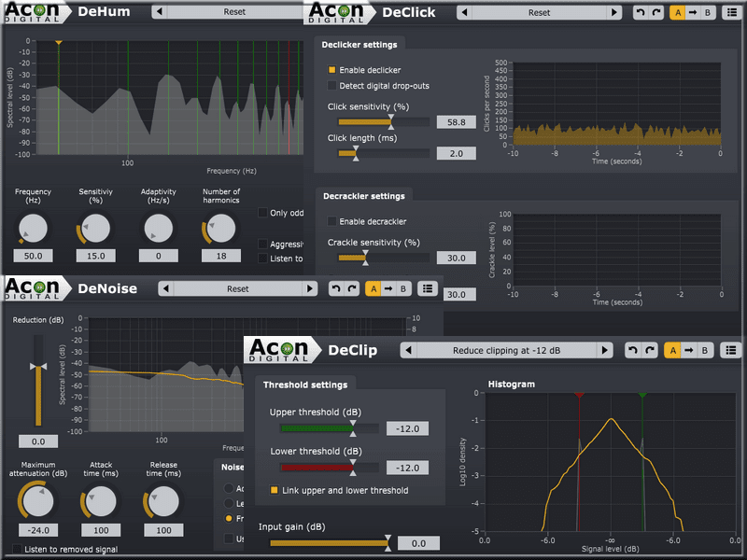Select the Threshold settings tab
The image size is (747, 560).
pos(305,385)
